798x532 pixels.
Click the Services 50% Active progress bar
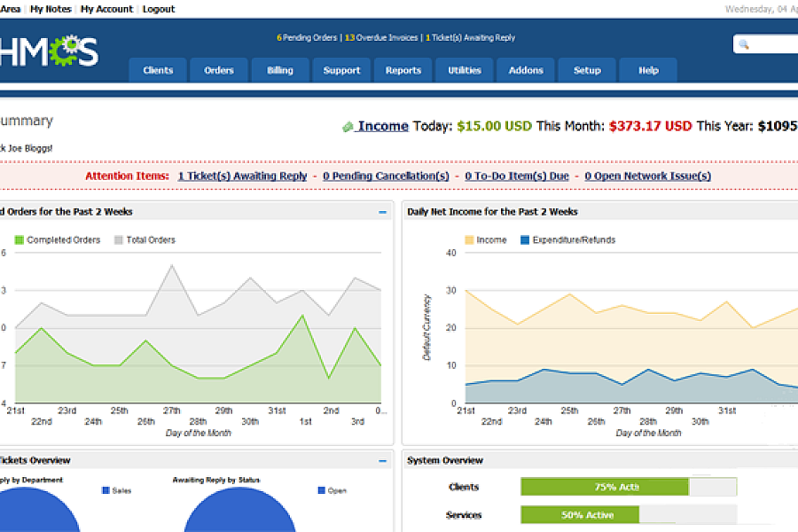click(629, 514)
